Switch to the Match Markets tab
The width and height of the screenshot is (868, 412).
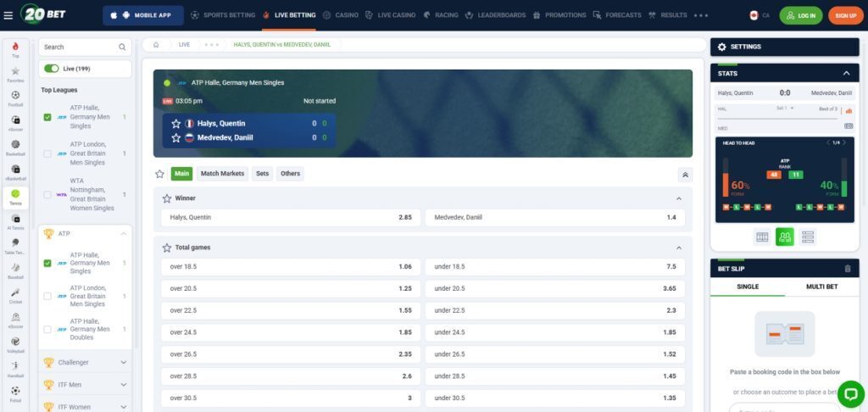[222, 174]
